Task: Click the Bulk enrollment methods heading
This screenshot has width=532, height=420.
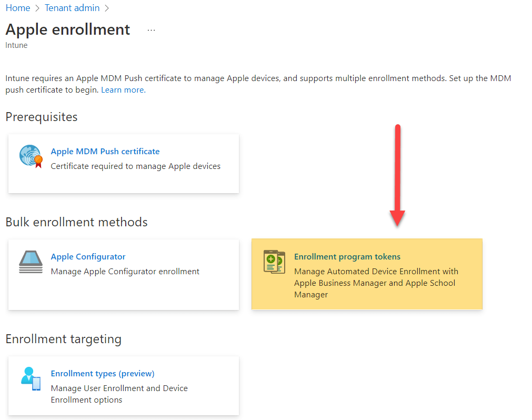Action: point(77,222)
